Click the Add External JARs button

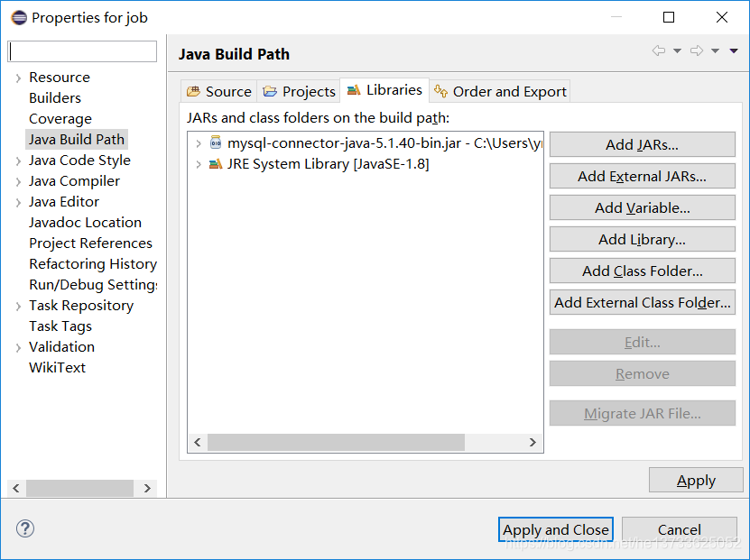click(x=642, y=177)
